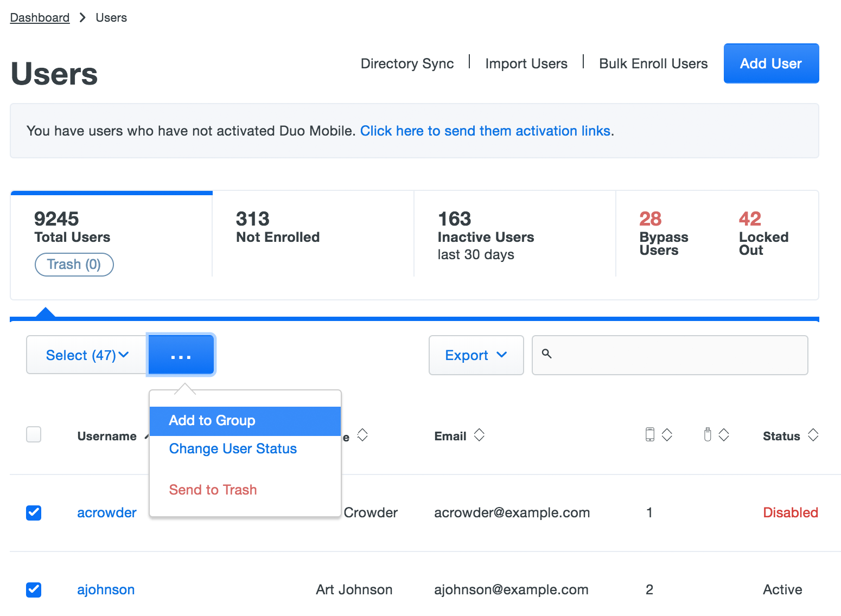841x616 pixels.
Task: Select the 9245 Total Users tab
Action: pyautogui.click(x=111, y=234)
